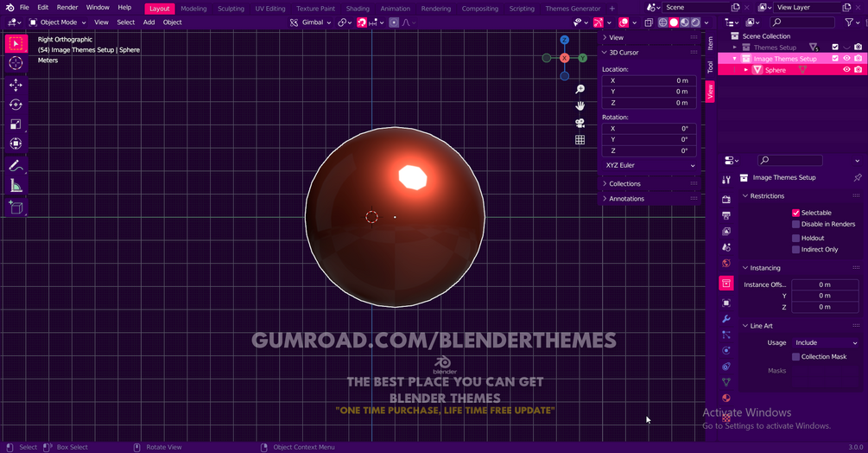The width and height of the screenshot is (868, 453).
Task: Open the Tool settings properties tab
Action: tap(726, 180)
